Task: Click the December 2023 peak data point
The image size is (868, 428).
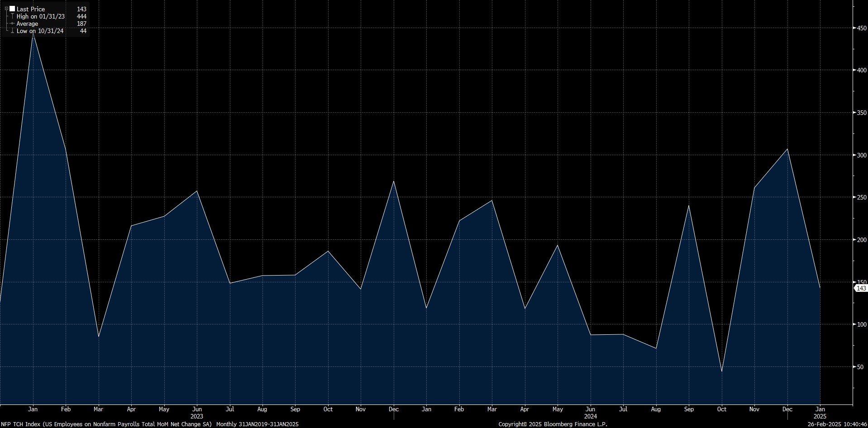Action: [x=394, y=181]
